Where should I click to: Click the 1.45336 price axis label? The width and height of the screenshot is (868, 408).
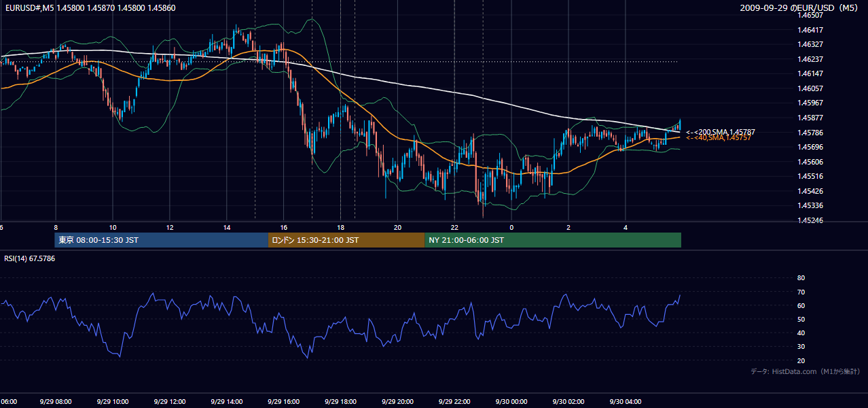(x=810, y=205)
